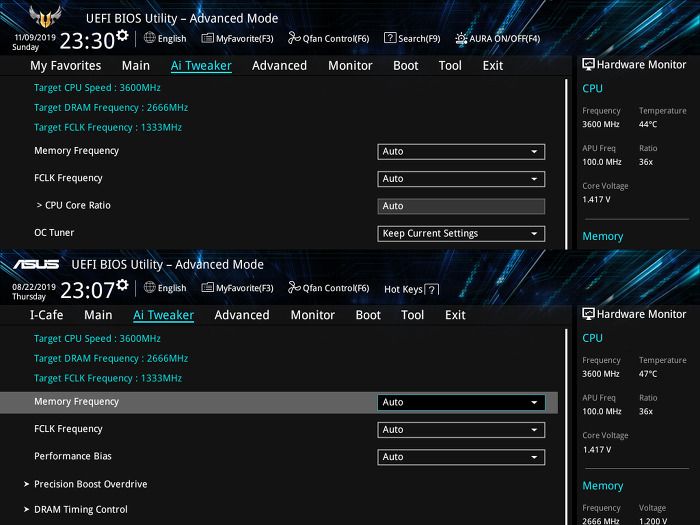The width and height of the screenshot is (700, 525).
Task: Open Qfan Control(F6) in the bottom BIOS
Action: click(329, 288)
